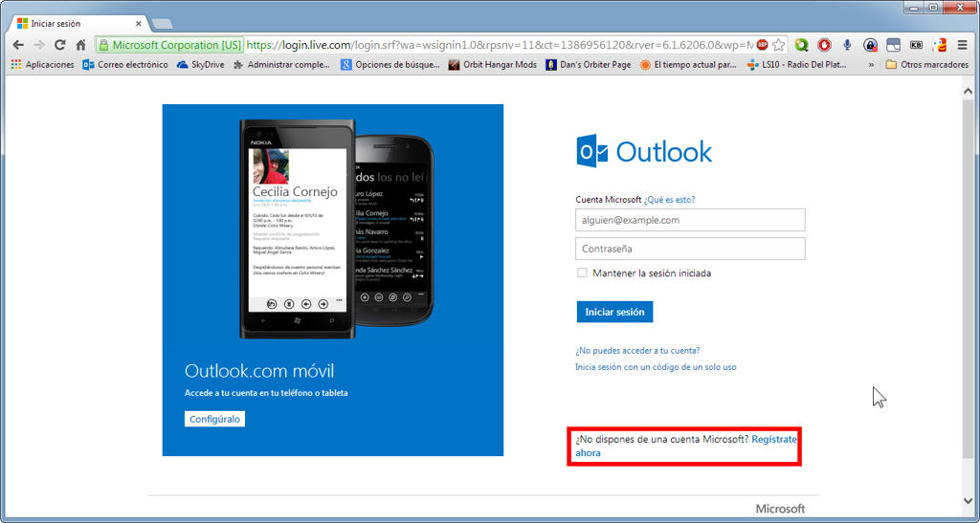Open the Aplicaciones apps bookmark

click(x=42, y=64)
